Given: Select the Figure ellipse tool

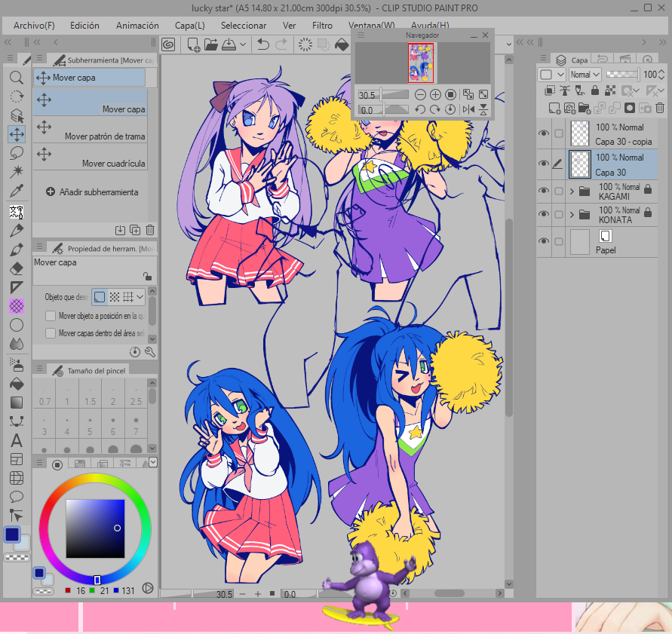Looking at the screenshot, I should (17, 325).
